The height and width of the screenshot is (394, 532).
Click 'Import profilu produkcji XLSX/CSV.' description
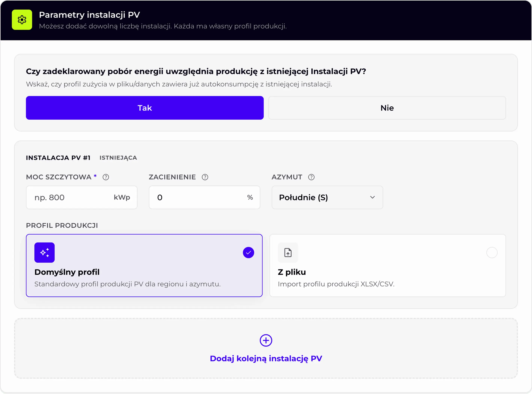click(336, 284)
